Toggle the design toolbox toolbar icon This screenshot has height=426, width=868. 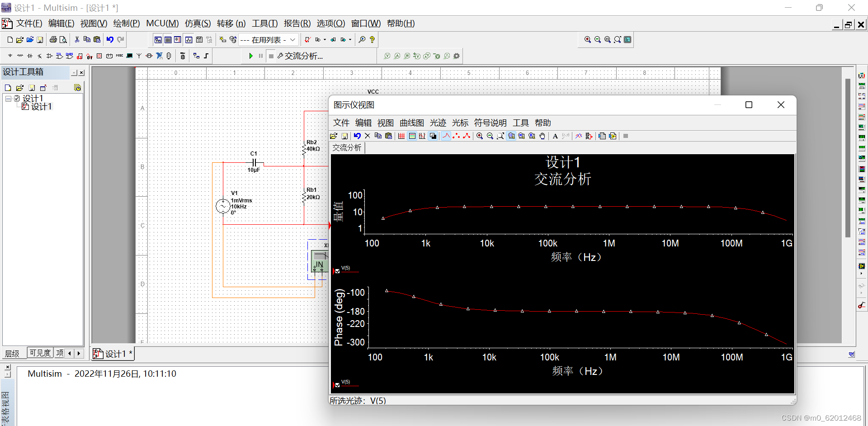(158, 40)
